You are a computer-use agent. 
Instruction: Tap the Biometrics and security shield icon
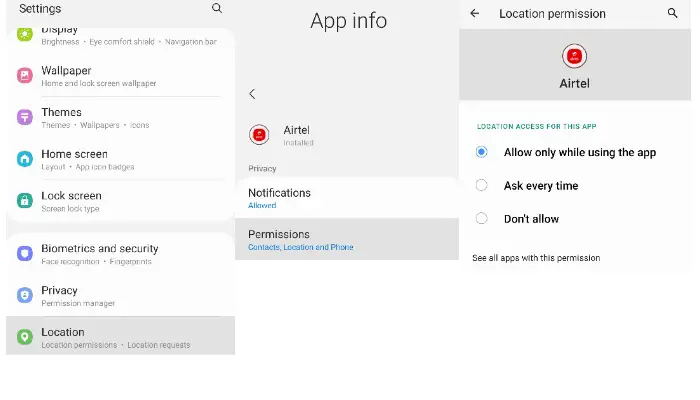tap(25, 254)
